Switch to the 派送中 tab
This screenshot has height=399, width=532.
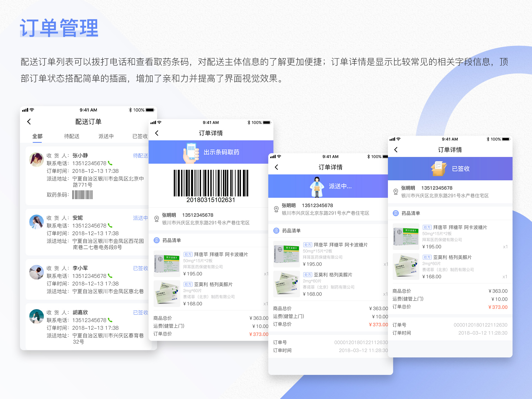pos(106,136)
